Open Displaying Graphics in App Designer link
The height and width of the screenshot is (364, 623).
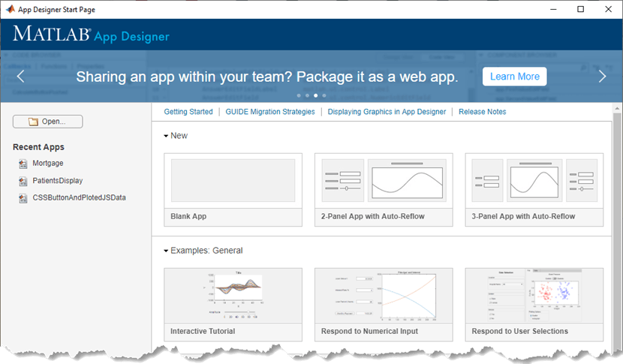(x=387, y=112)
